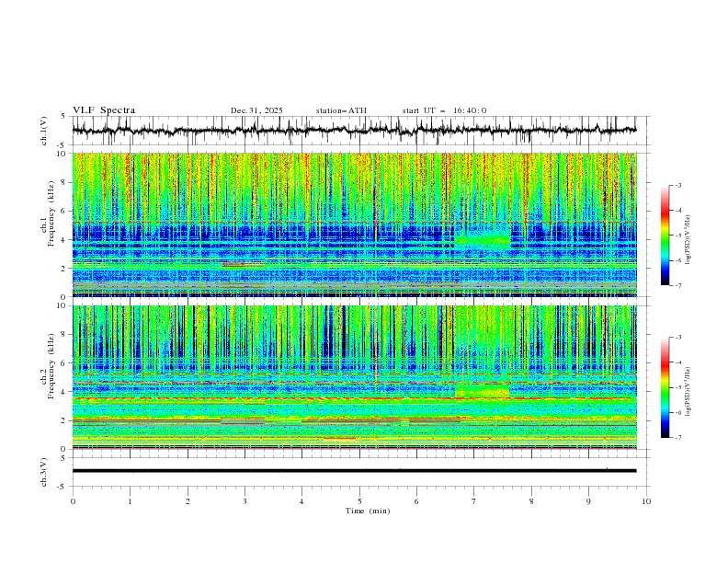Click the "station=ATH" header label
728x563 pixels.
pyautogui.click(x=341, y=110)
